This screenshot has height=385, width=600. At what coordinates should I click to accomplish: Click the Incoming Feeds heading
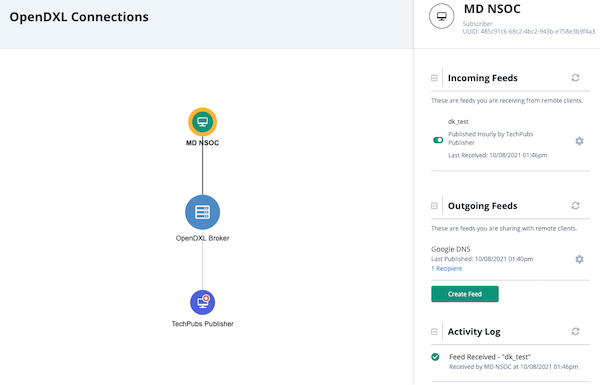tap(483, 78)
